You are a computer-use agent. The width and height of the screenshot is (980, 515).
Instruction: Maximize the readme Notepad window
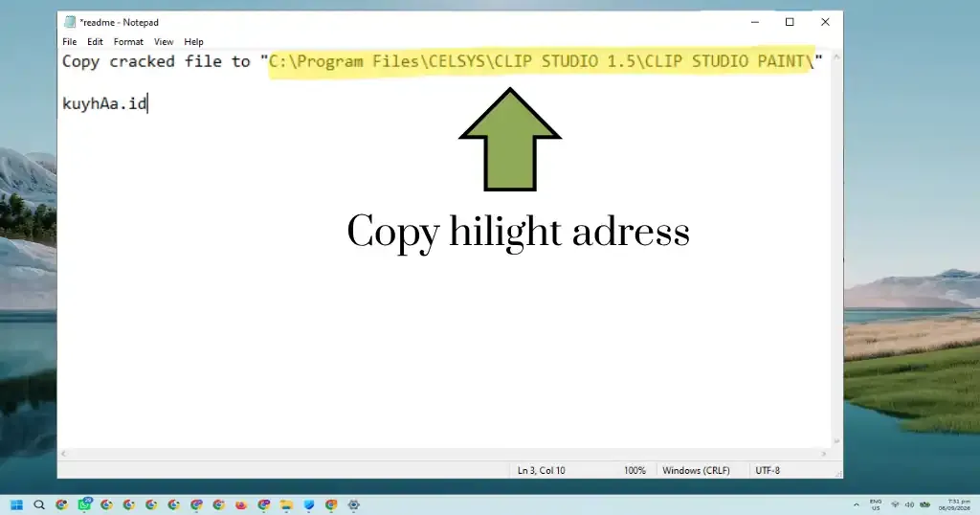[x=790, y=22]
